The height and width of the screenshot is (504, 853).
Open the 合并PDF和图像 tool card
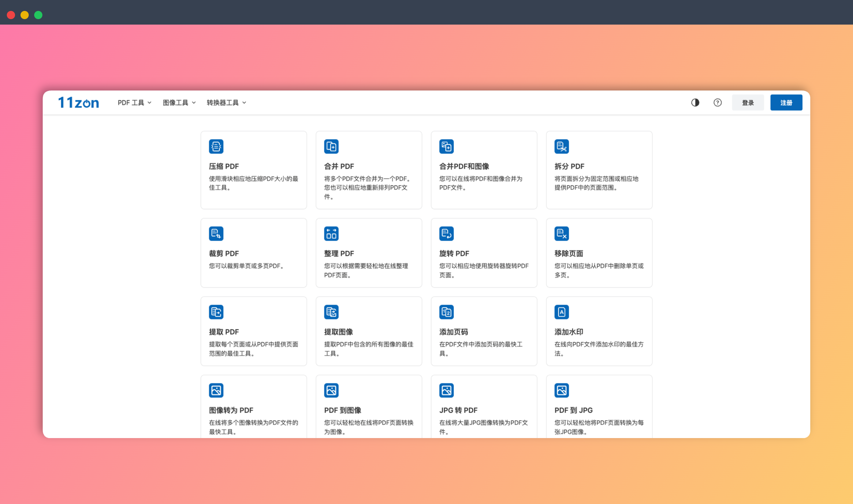point(484,170)
